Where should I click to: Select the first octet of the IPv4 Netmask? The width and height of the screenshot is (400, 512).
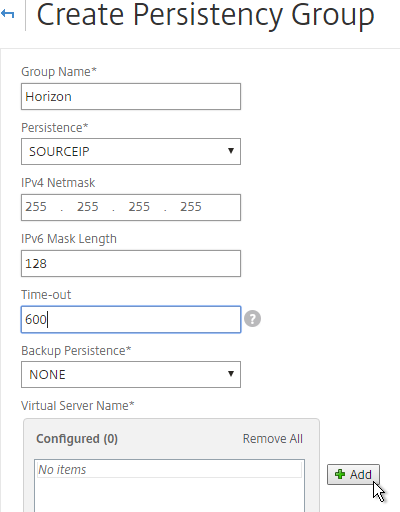(x=36, y=207)
